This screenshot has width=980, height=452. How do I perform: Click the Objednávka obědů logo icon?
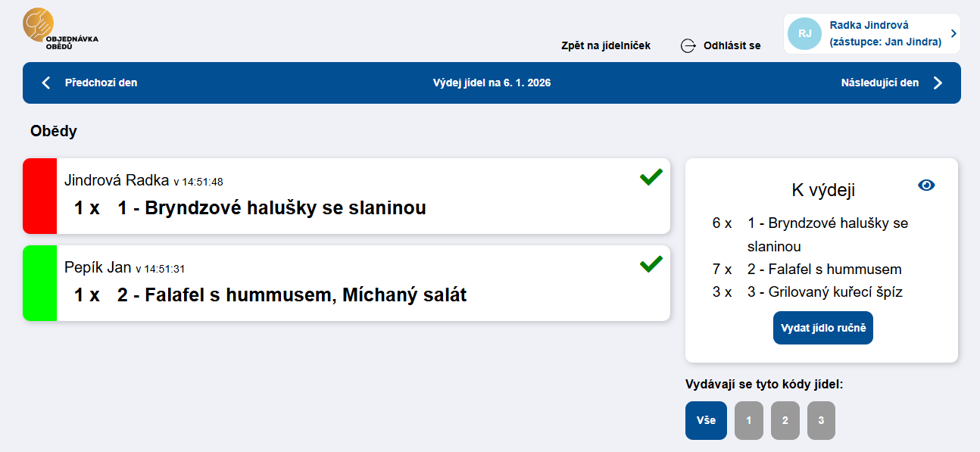(x=39, y=24)
